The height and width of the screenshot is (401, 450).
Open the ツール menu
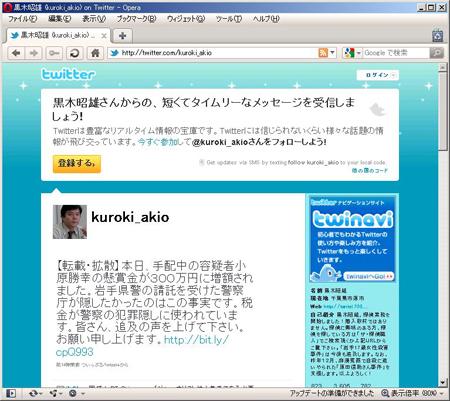pos(228,19)
